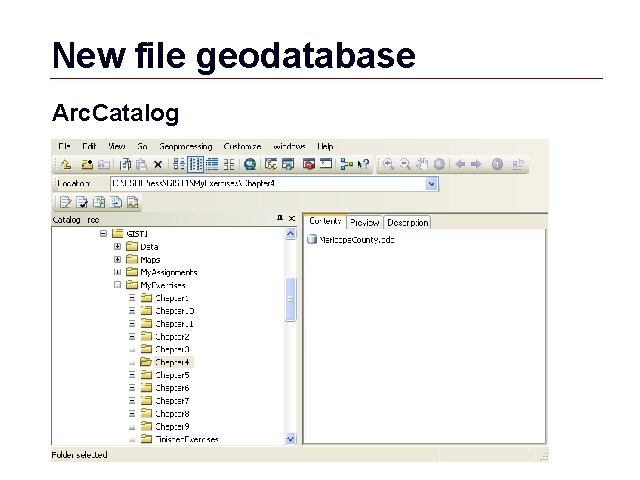Pin the Catalog Tree panel
This screenshot has width=640, height=480.
[280, 218]
